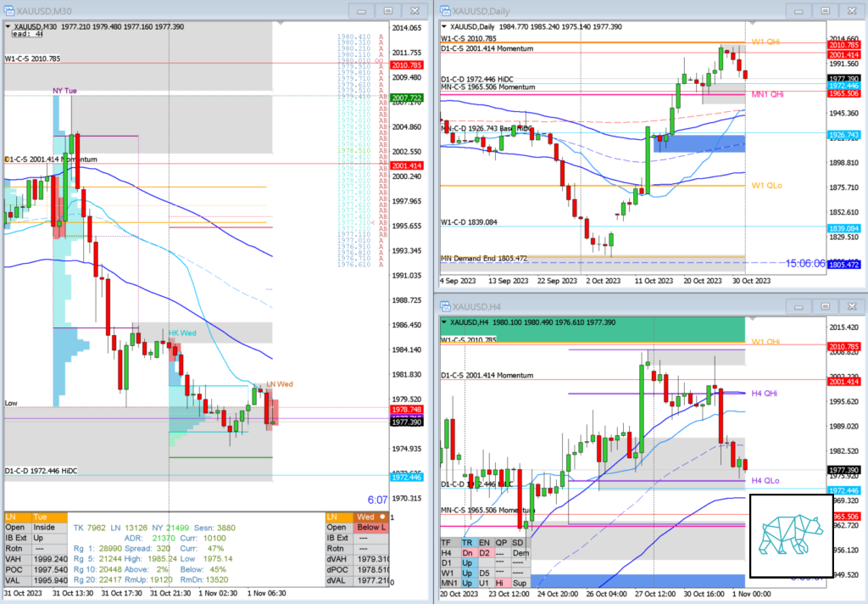
Task: Maximize the XAUUSD,M30 chart window
Action: click(388, 10)
